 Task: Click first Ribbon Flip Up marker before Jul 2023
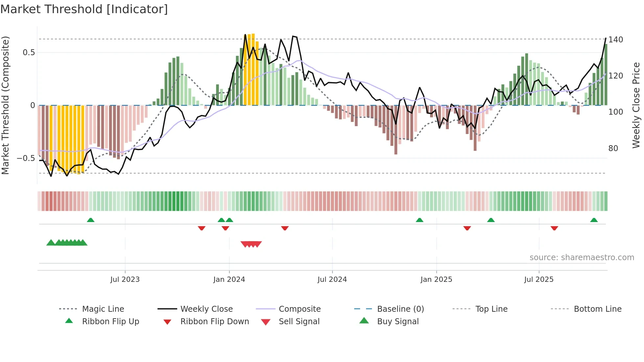(91, 220)
